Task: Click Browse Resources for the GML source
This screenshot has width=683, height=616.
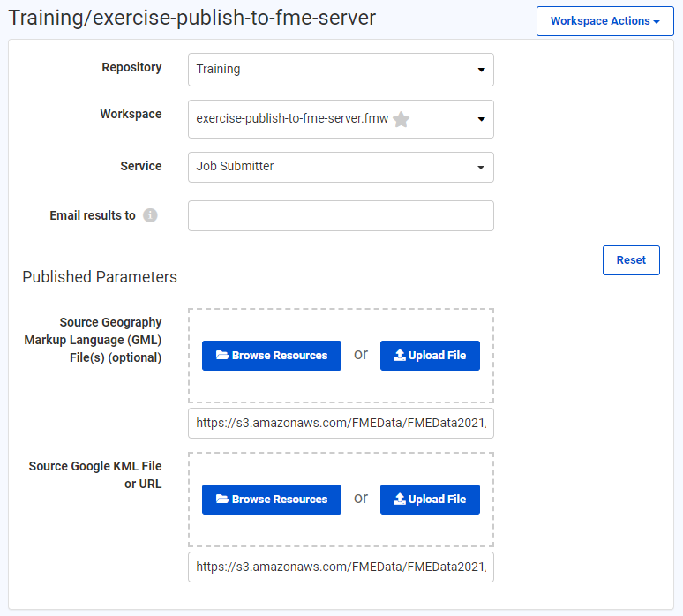Action: (271, 356)
